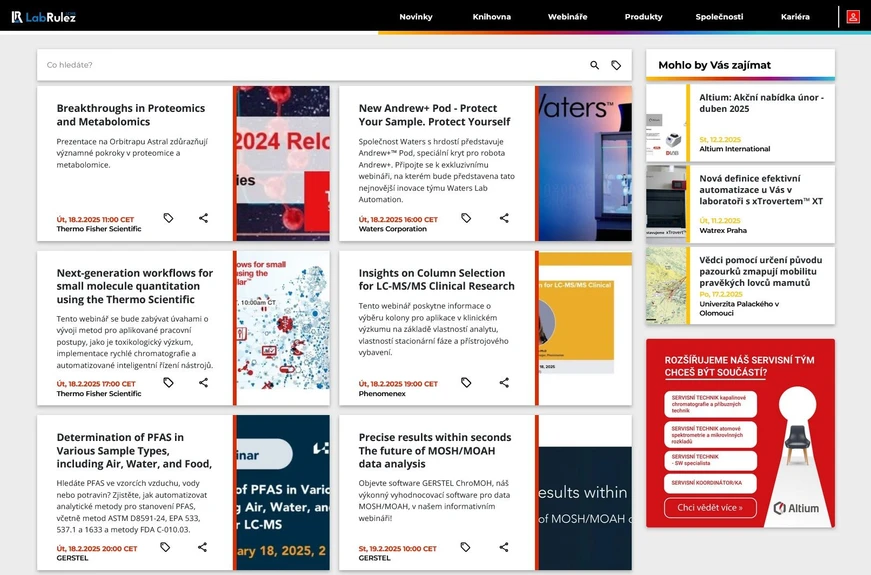This screenshot has height=575, width=871.
Task: Click map thumbnail of the mamutů article
Action: point(666,286)
